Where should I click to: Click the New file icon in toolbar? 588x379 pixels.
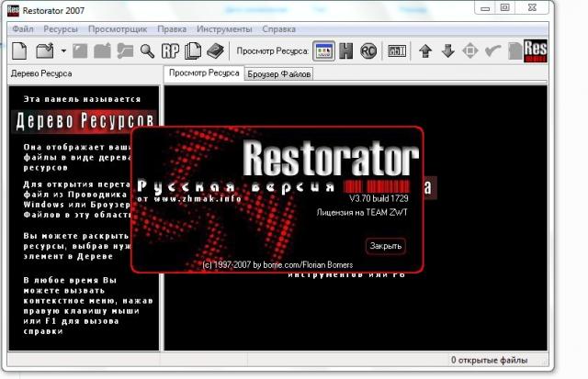tap(19, 50)
